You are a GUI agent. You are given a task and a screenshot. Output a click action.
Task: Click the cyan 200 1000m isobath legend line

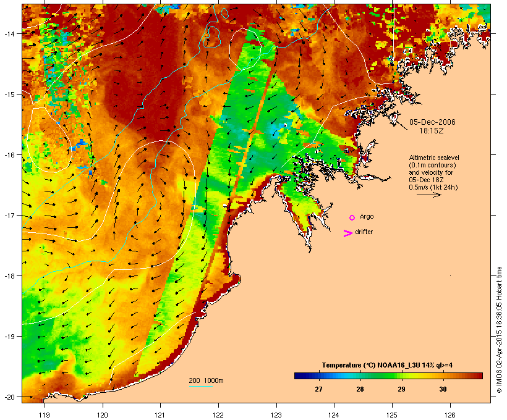pos(201,386)
